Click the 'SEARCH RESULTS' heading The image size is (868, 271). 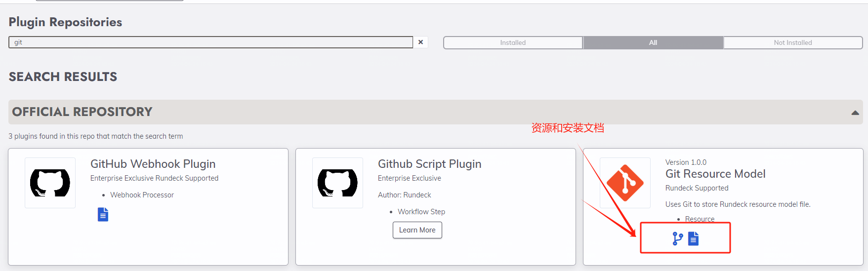pos(63,77)
